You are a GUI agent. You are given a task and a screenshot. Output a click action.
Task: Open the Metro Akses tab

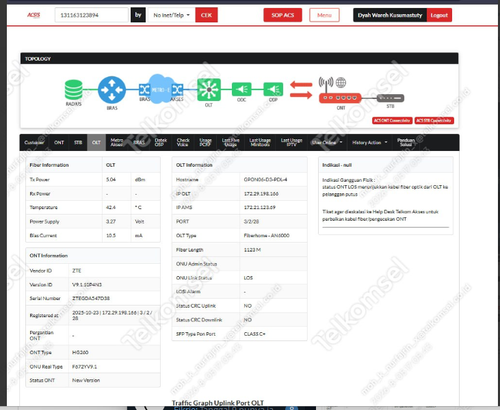pyautogui.click(x=117, y=142)
